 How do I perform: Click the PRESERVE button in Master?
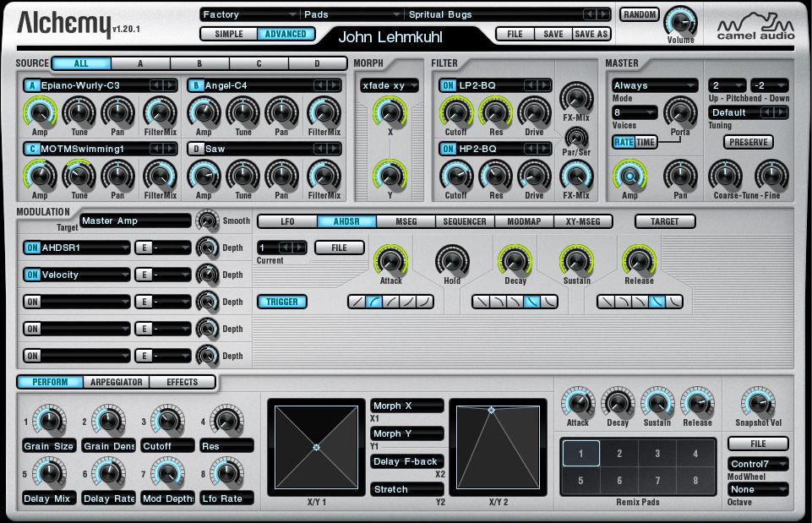coord(749,142)
